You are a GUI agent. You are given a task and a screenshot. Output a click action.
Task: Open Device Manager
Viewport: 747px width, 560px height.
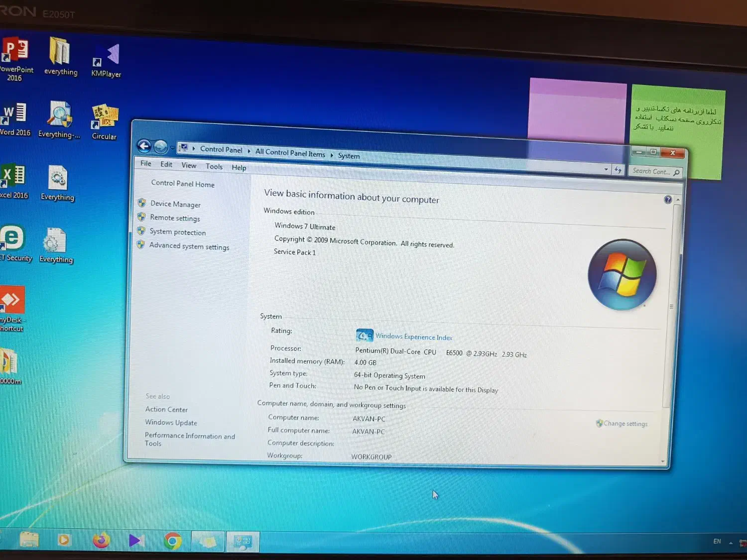pos(175,204)
